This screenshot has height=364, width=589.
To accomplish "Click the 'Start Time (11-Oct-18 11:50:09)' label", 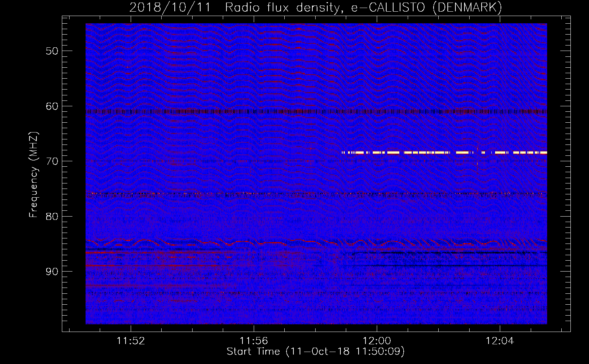I will [316, 352].
